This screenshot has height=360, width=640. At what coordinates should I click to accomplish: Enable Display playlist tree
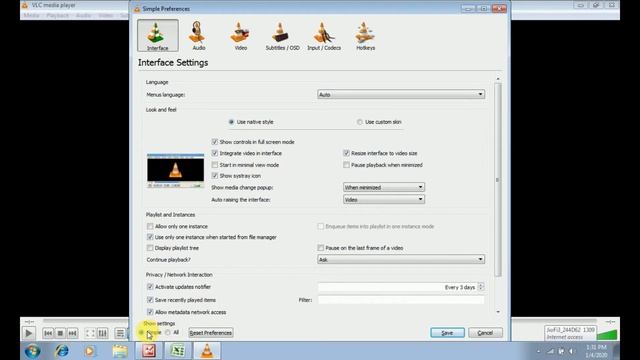pyautogui.click(x=173, y=248)
